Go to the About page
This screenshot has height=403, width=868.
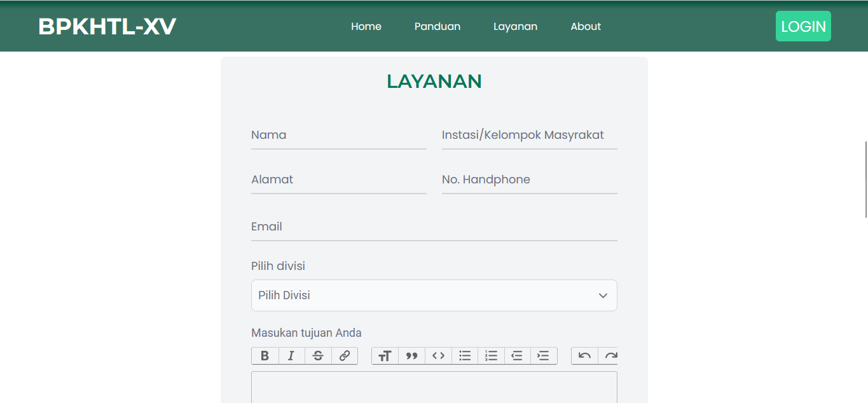pos(586,27)
